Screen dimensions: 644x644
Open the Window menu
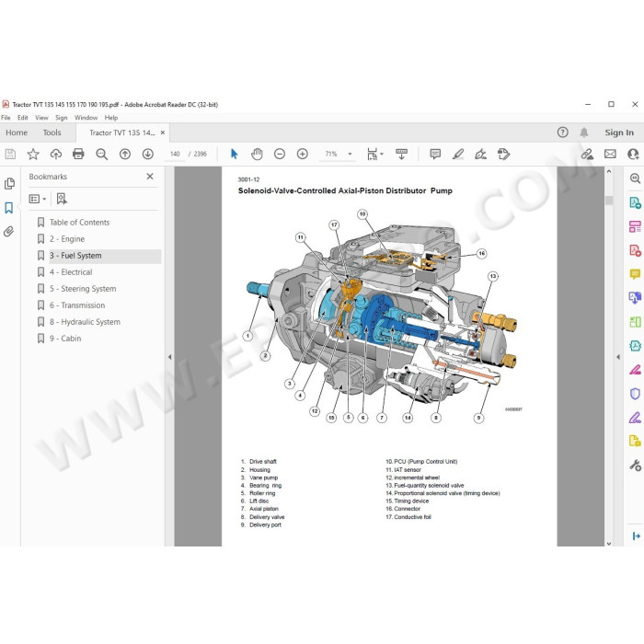(x=86, y=118)
